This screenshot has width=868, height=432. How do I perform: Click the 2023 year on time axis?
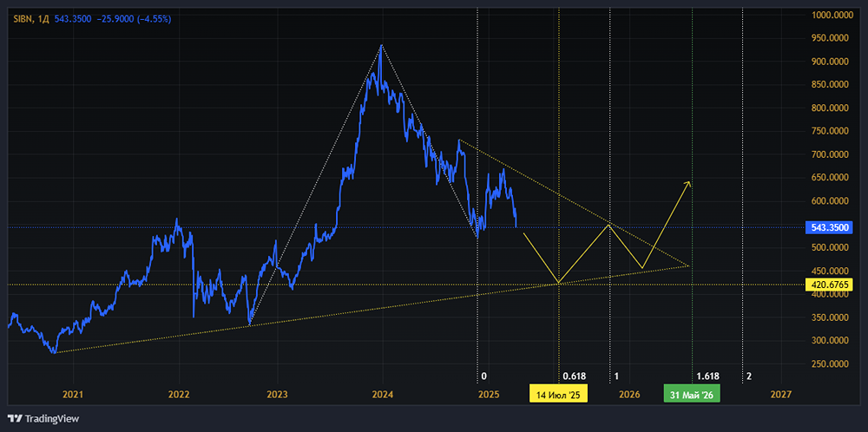point(277,395)
